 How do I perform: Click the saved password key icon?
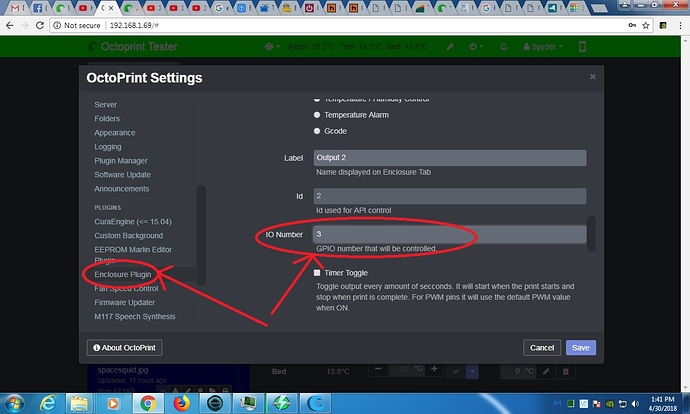pyautogui.click(x=632, y=26)
